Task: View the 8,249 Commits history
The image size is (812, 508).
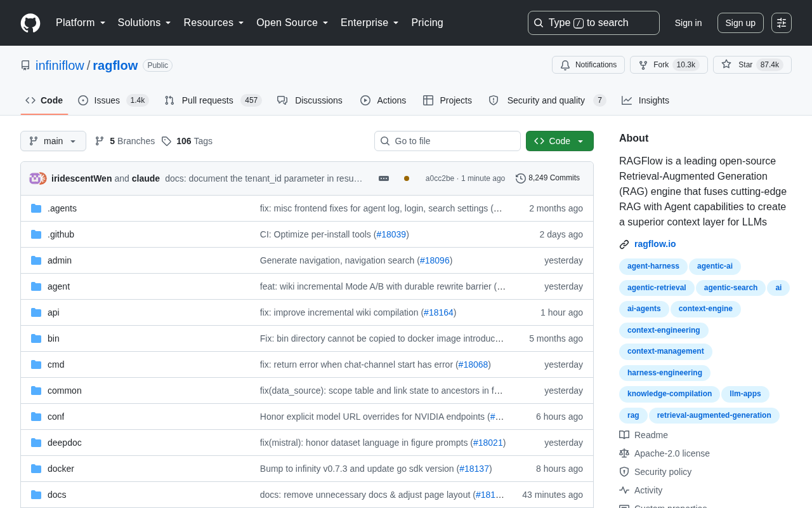Action: [x=548, y=178]
